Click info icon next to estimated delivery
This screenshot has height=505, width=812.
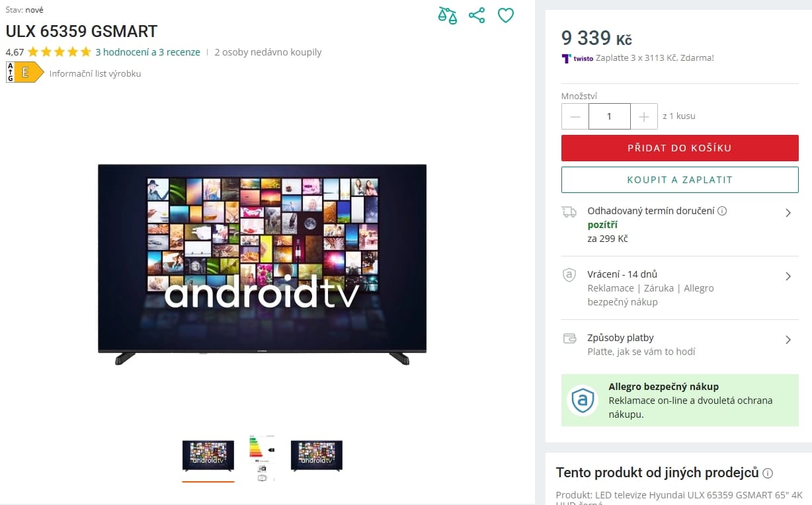pyautogui.click(x=722, y=211)
